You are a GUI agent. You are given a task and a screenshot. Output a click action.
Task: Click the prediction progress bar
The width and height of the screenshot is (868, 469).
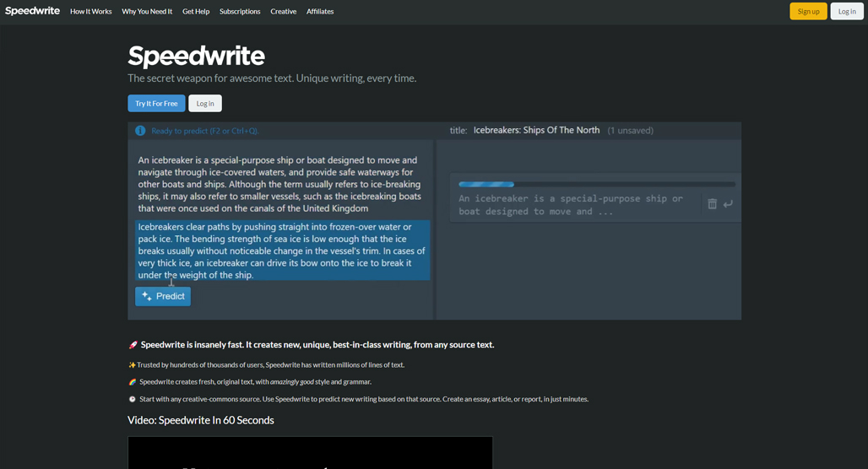tap(597, 184)
